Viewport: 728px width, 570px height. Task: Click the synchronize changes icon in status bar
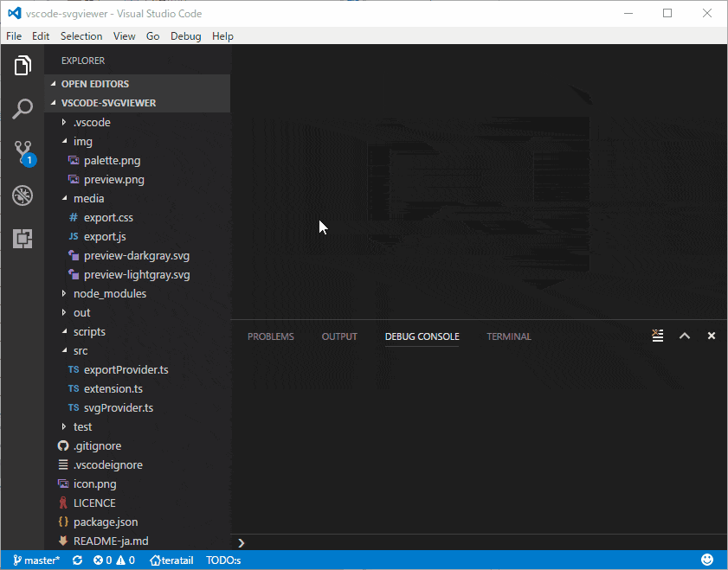(x=78, y=560)
